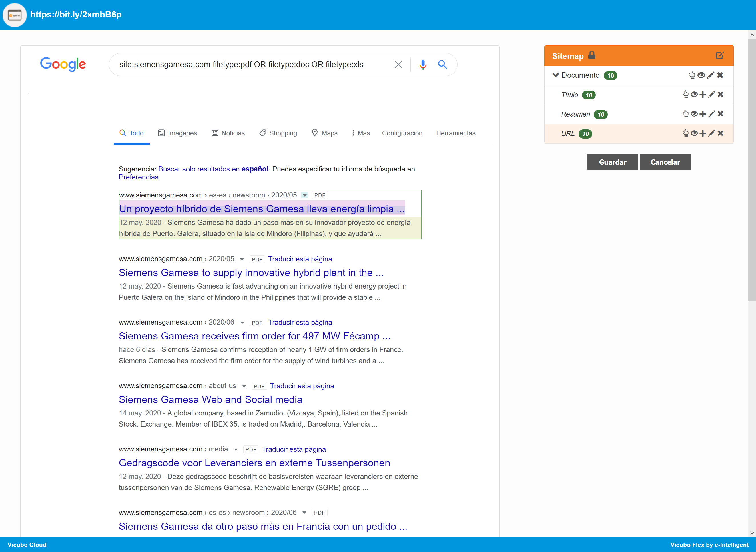
Task: Click the Cancelar button
Action: 665,162
